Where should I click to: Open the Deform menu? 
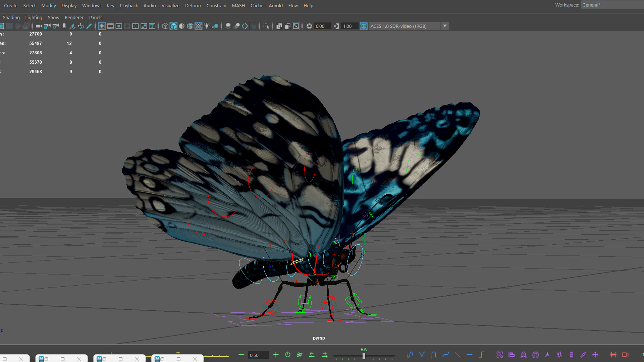[193, 6]
